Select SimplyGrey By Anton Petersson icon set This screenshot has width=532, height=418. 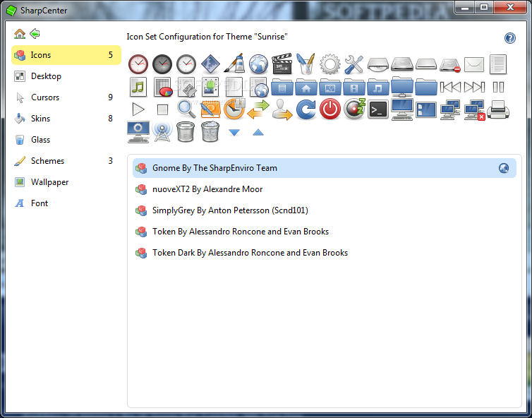tap(325, 210)
